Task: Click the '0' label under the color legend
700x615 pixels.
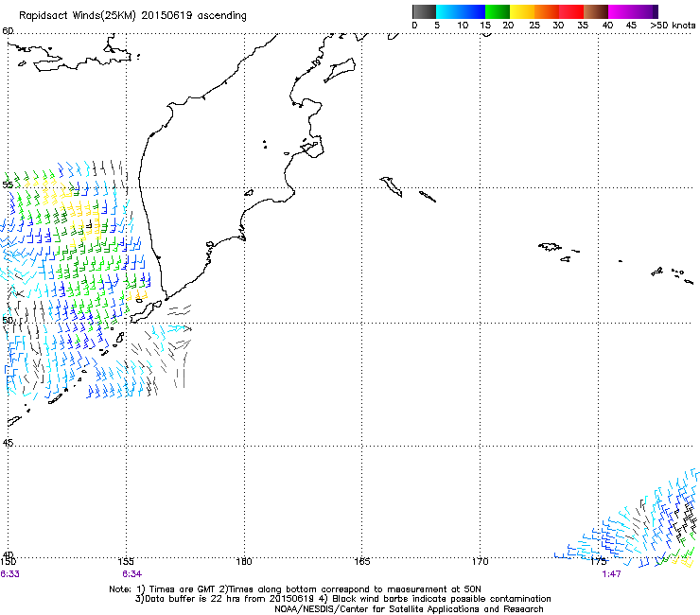Action: point(414,26)
